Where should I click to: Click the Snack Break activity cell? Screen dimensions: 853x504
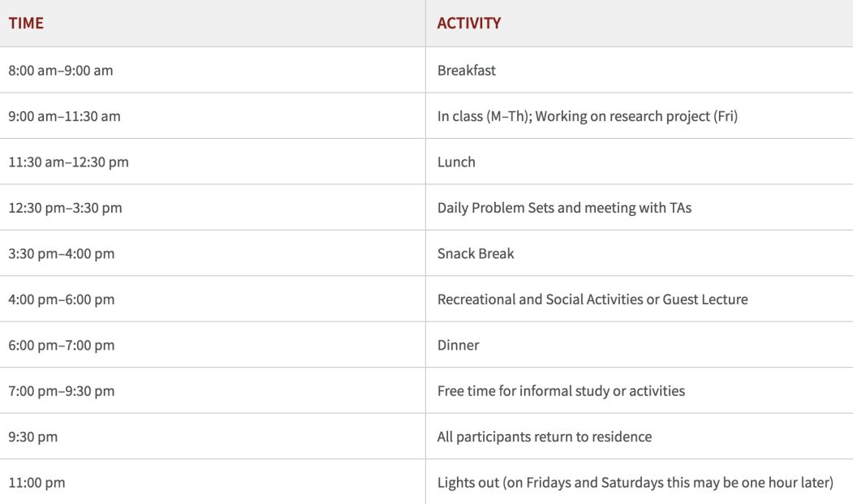[476, 254]
